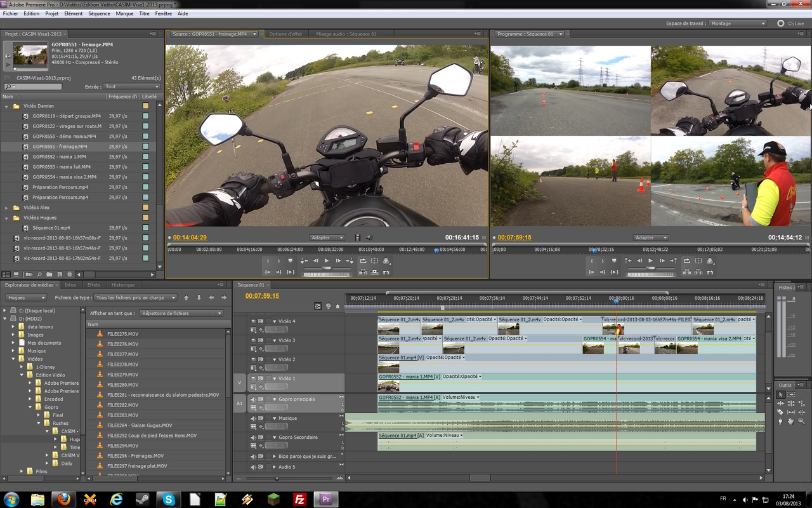This screenshot has height=508, width=812.
Task: Open Afficher en tant que dropdown
Action: point(181,313)
